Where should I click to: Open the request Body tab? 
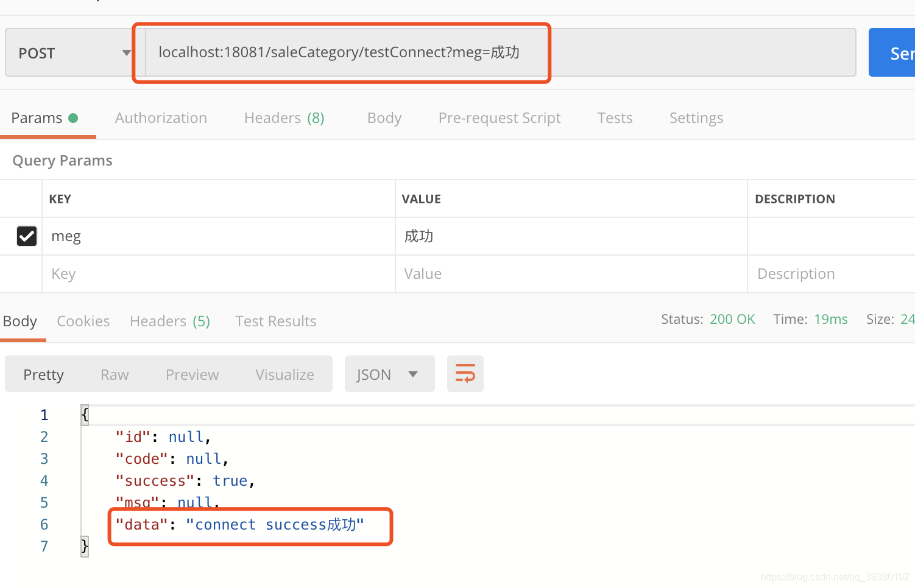coord(384,118)
